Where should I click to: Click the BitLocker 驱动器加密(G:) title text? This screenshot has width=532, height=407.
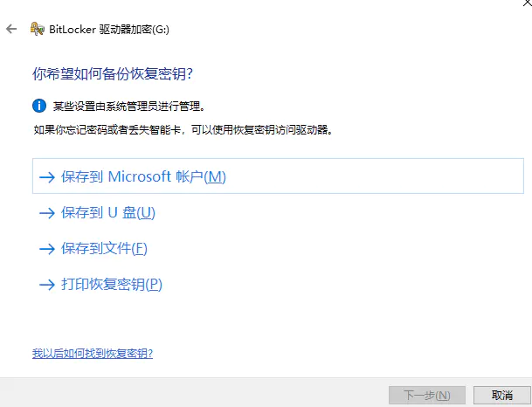point(109,29)
